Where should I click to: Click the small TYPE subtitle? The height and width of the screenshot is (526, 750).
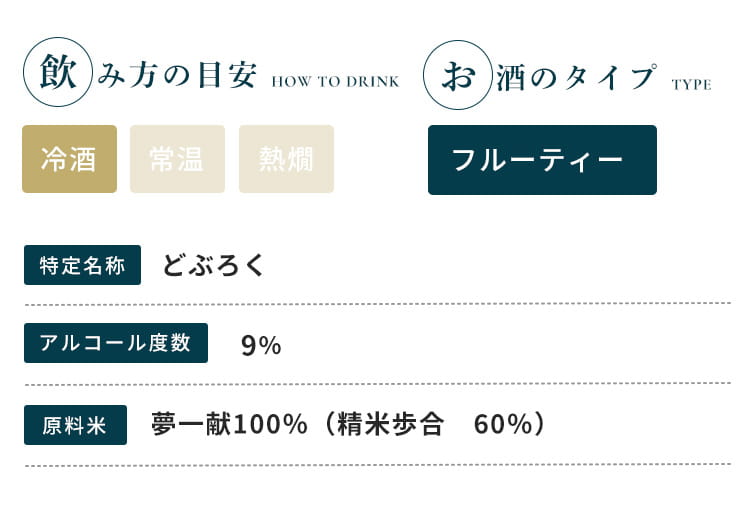[x=692, y=85]
